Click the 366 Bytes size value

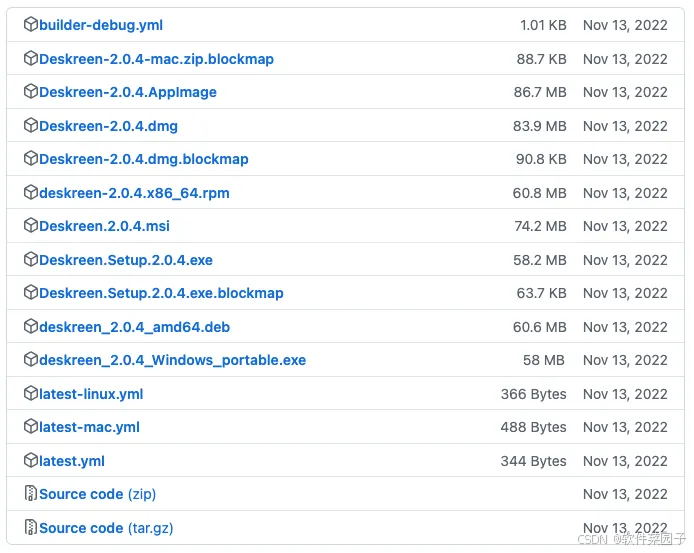point(533,394)
